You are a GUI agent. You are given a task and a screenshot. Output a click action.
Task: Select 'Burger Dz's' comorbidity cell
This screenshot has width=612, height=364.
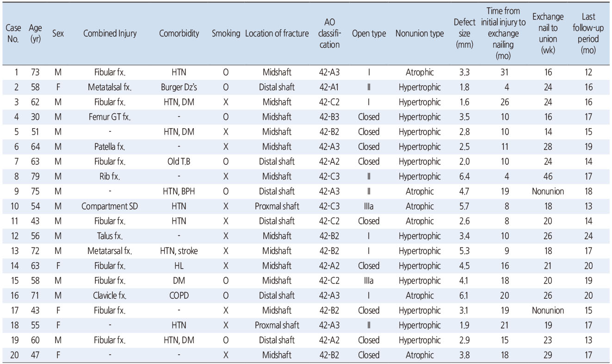[x=179, y=87]
